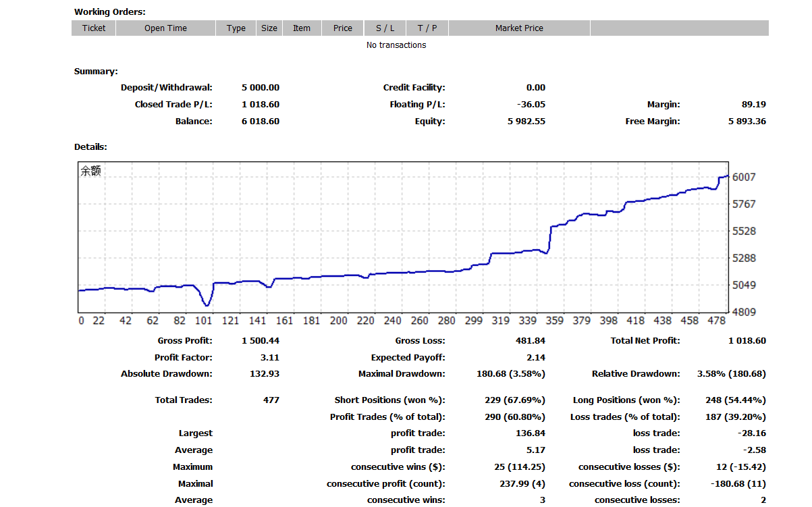
Task: Select the Credit Facility value 0.00
Action: (x=536, y=87)
